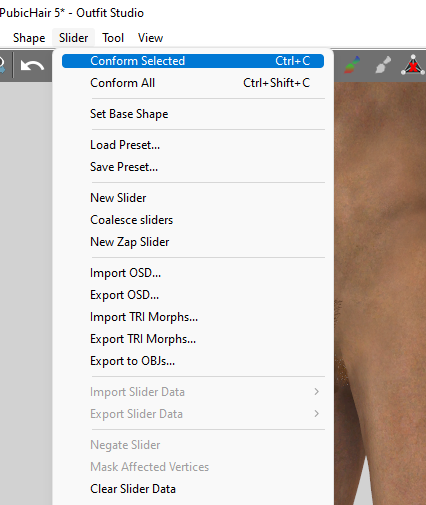Viewport: 426px width, 505px height.
Task: Close the open Slider menu
Action: [73, 38]
